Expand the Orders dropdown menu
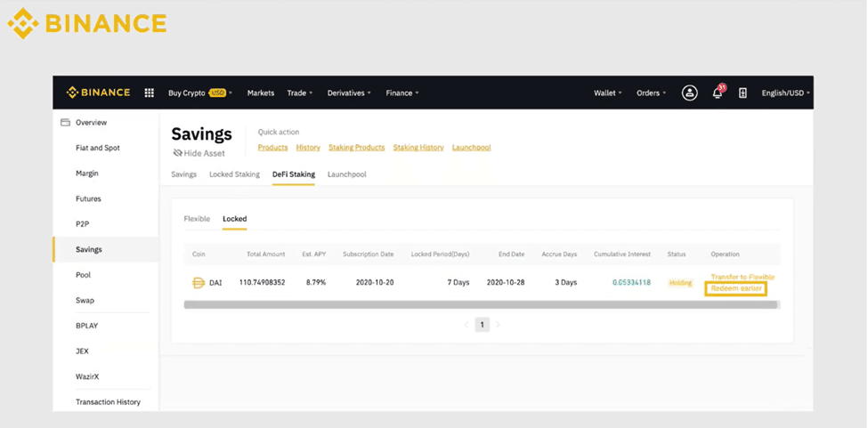868x428 pixels. pyautogui.click(x=651, y=93)
